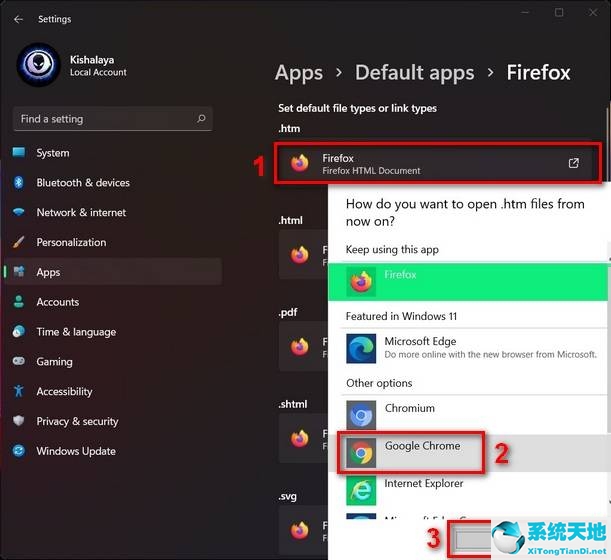Image resolution: width=611 pixels, height=560 pixels.
Task: Open the Windows Update page
Action: pos(76,451)
